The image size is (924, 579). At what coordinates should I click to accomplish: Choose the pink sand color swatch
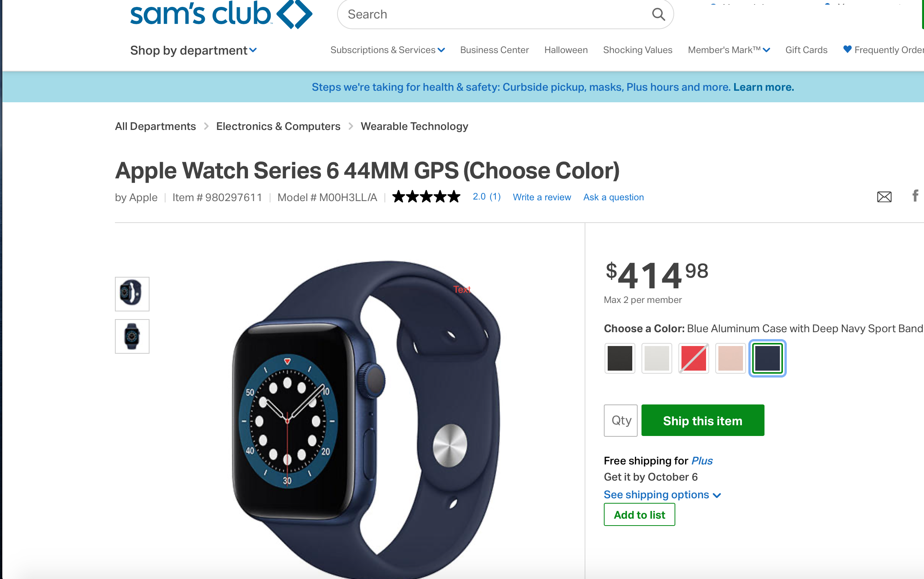730,358
